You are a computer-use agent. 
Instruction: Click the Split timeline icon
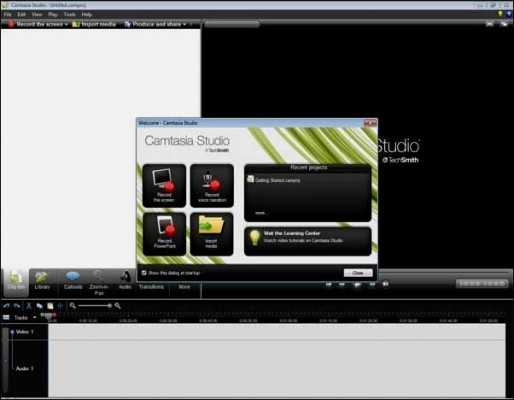click(x=60, y=306)
